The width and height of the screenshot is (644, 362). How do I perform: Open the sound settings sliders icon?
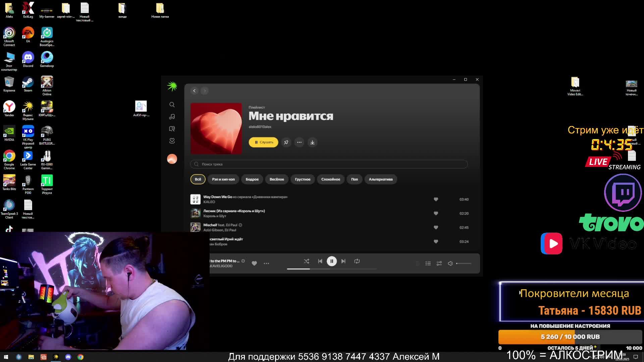(x=439, y=263)
